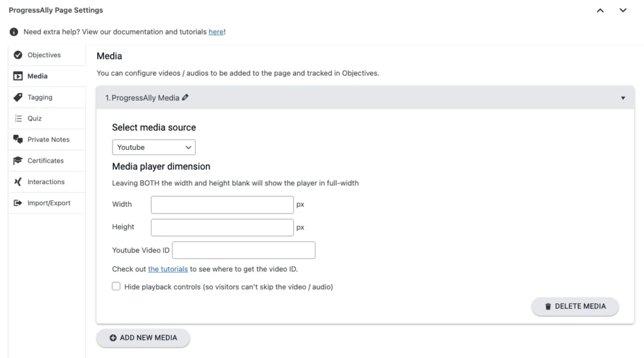The height and width of the screenshot is (358, 644).
Task: Click the Objectives checkmark icon
Action: (18, 55)
